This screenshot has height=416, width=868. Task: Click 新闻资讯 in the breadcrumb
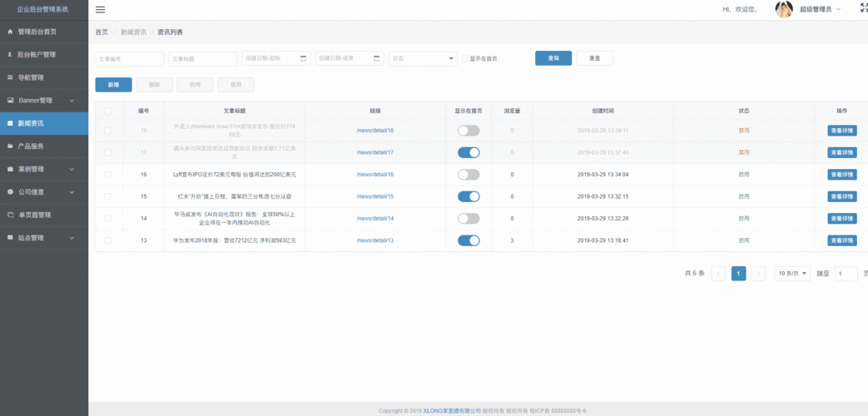coord(133,32)
